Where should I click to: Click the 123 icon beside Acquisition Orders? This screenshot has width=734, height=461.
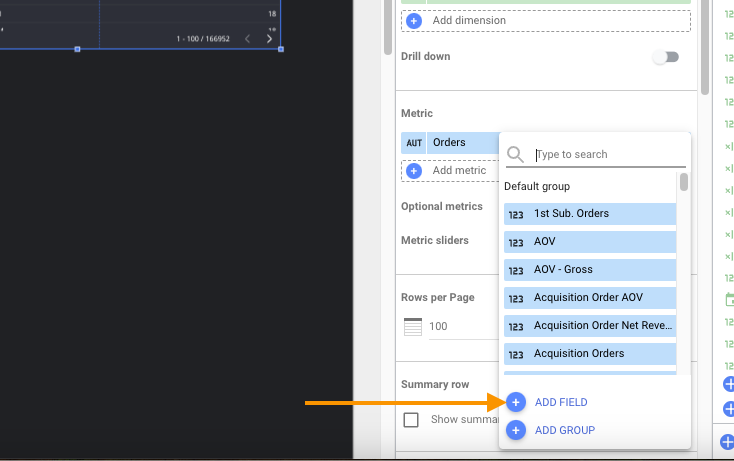pos(516,354)
